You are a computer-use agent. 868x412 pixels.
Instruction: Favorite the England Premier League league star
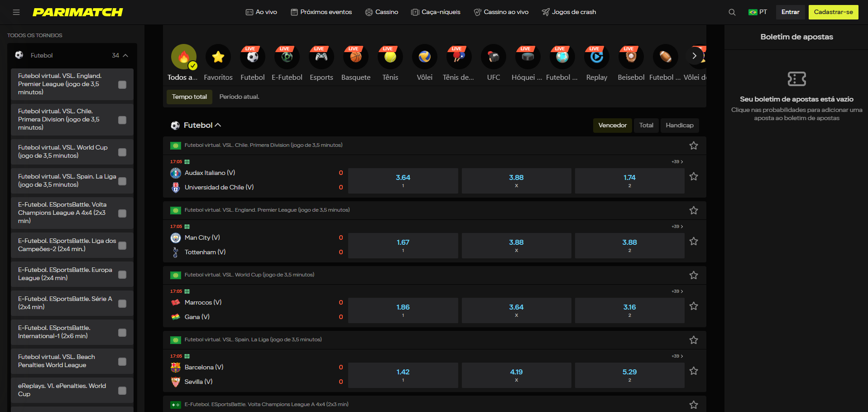(x=694, y=210)
